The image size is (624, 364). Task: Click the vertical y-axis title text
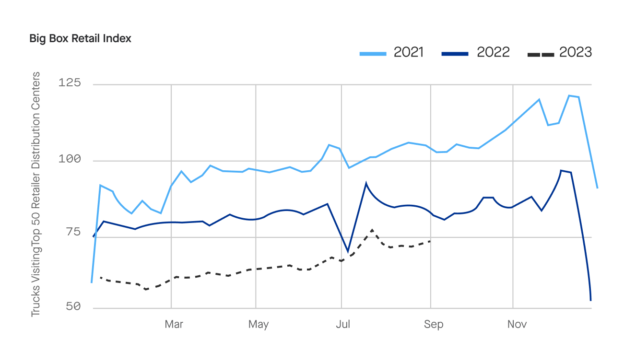[36, 194]
